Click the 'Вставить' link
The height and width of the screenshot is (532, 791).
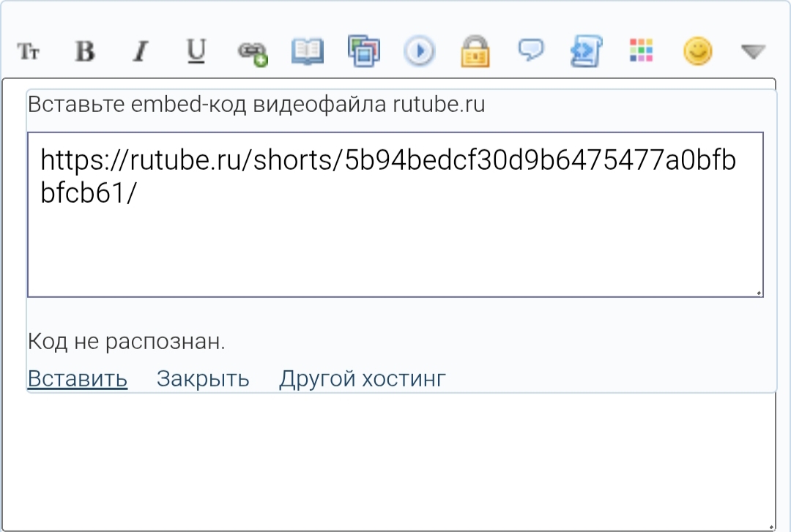78,378
